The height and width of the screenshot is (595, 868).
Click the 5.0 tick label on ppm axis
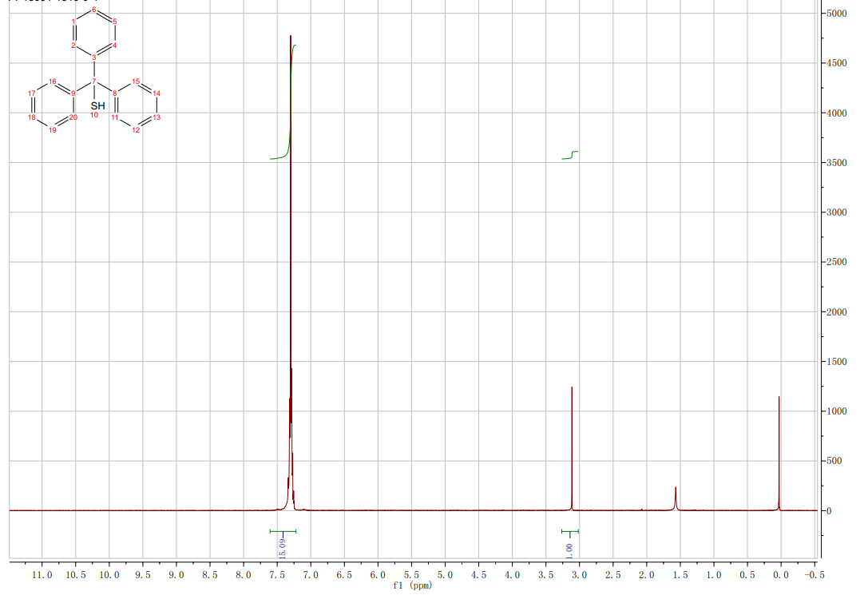point(445,575)
